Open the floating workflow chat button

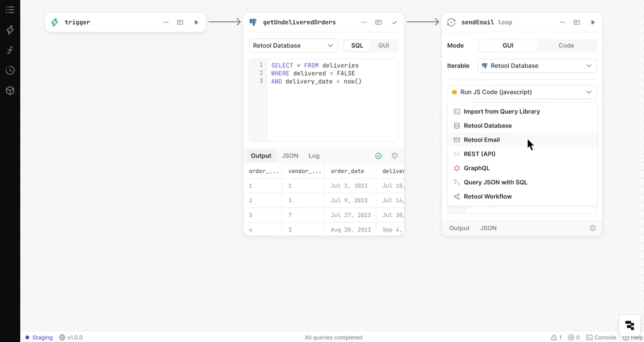[x=630, y=325]
